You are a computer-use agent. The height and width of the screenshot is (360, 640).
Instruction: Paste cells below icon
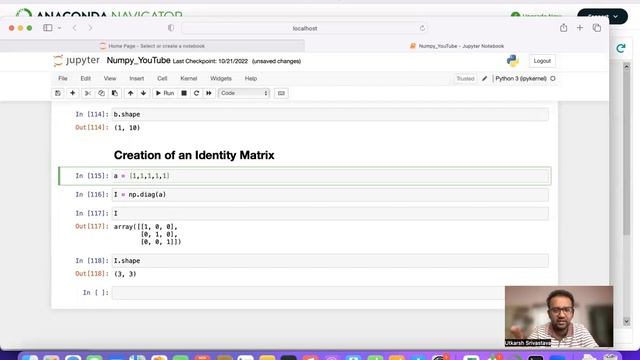click(x=115, y=93)
